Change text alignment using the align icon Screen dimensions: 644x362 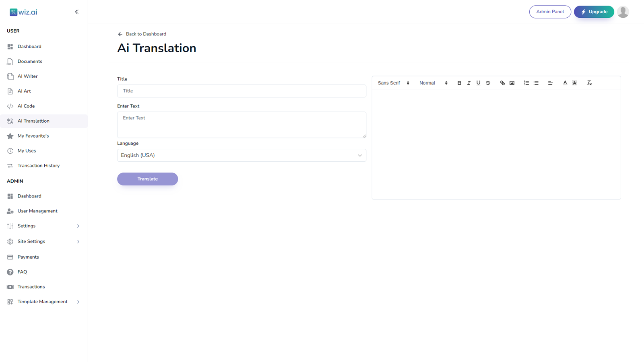click(550, 83)
